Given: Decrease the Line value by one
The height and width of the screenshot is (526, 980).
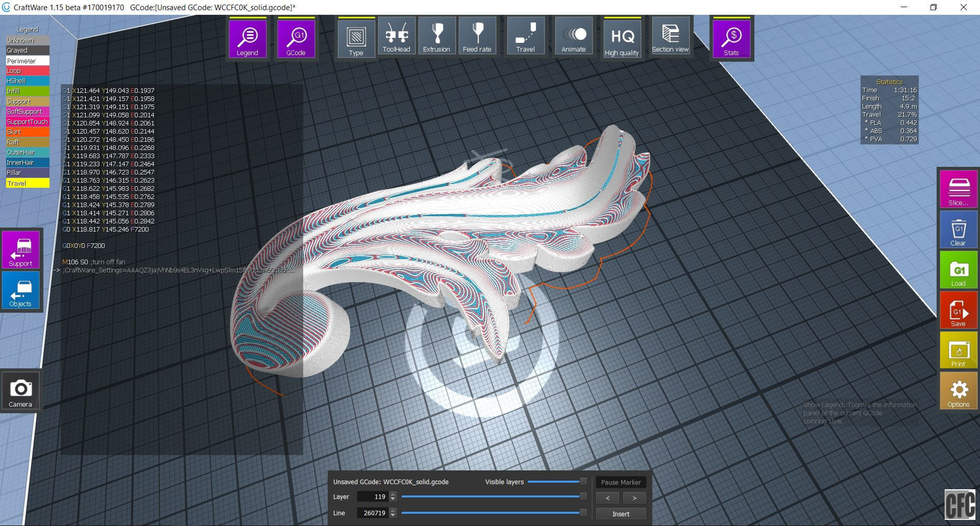Looking at the screenshot, I should click(393, 516).
